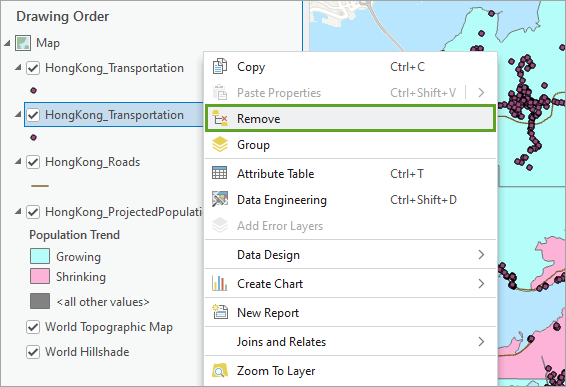Expand the Data Design submenu arrow
This screenshot has width=566, height=387.
coord(481,255)
